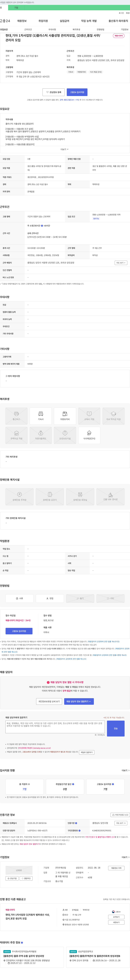
Task: Click the 면접 screening method box
Action: (50, 598)
